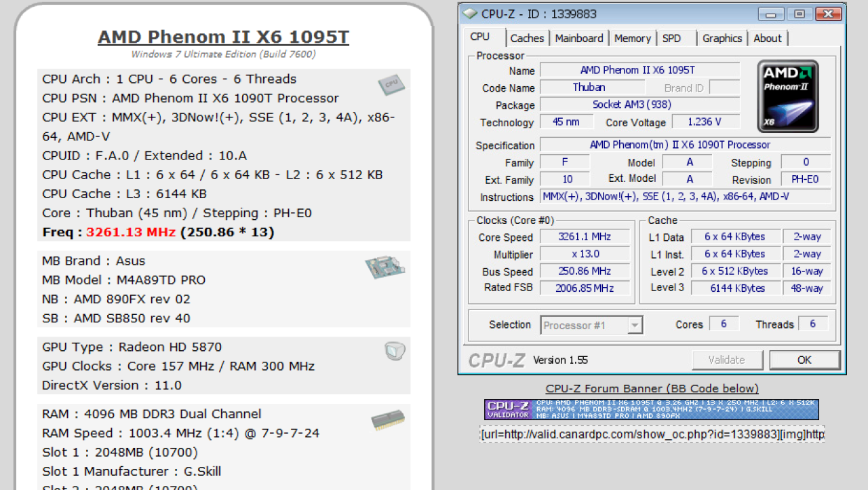Close the CPU-Z window
This screenshot has width=868, height=490.
click(829, 14)
